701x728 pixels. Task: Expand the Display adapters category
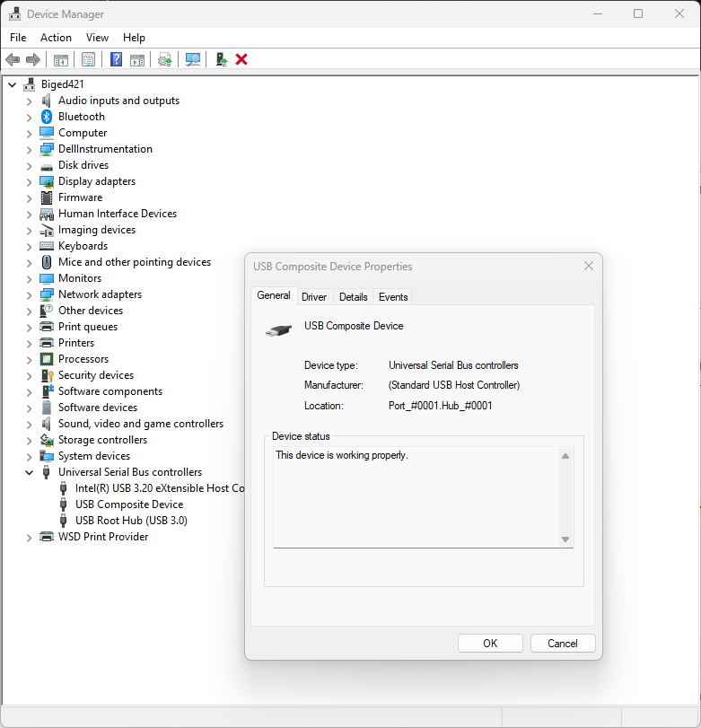point(29,181)
